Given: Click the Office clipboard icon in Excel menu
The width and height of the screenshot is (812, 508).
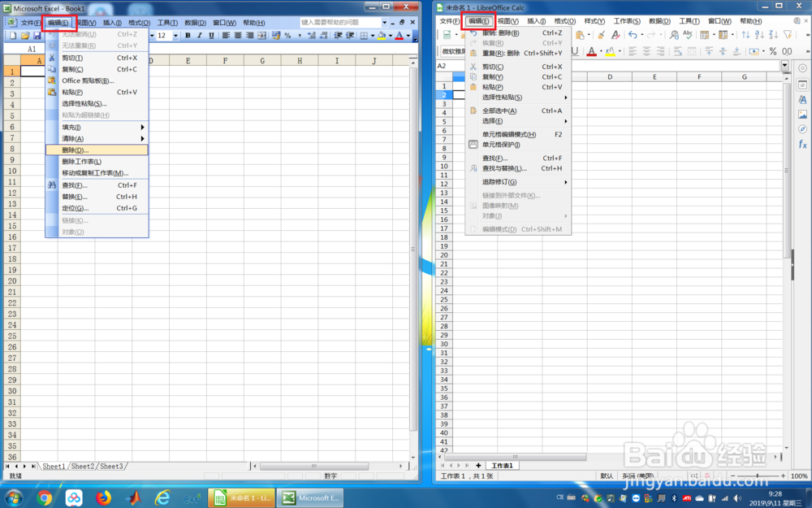Looking at the screenshot, I should (52, 80).
